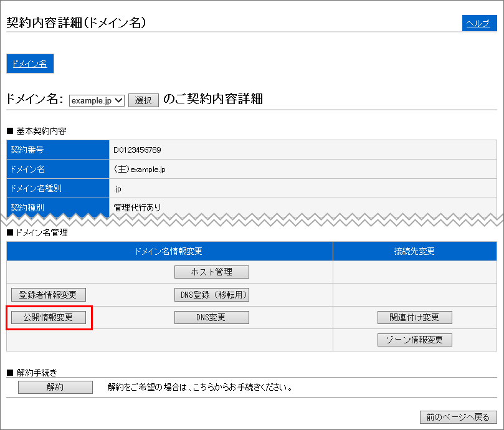Image resolution: width=504 pixels, height=430 pixels.
Task: Click the 解約 cancellation button
Action: (x=55, y=387)
